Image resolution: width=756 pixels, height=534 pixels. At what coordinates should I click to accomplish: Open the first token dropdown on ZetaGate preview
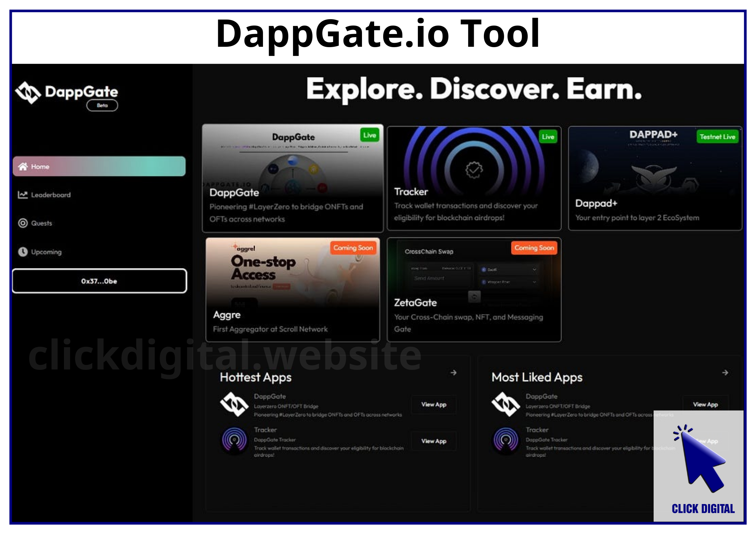tap(508, 270)
